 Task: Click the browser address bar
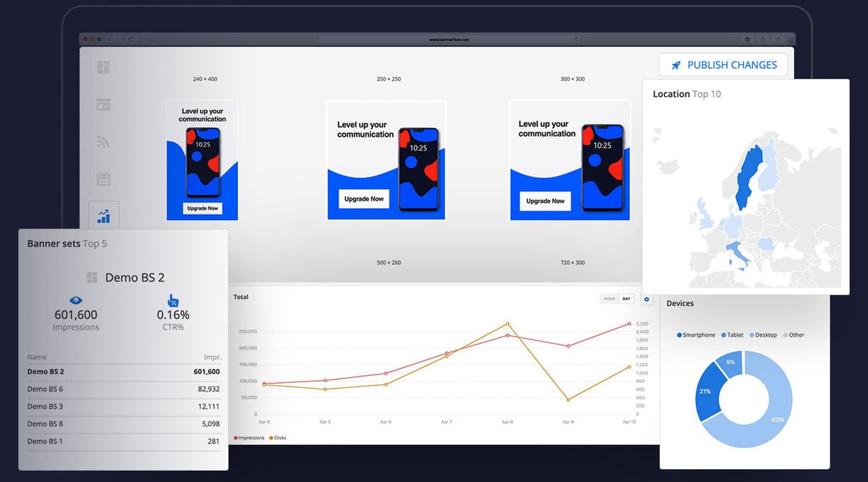448,39
